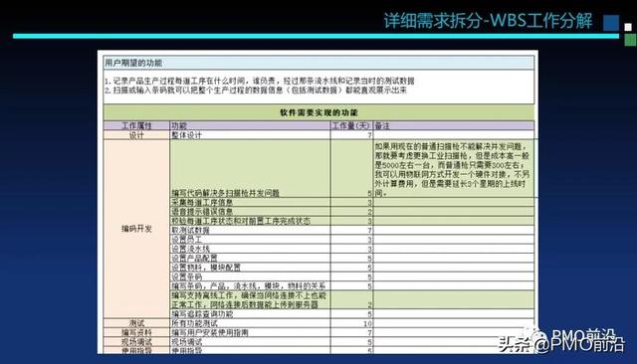Viewport: 637px width, 364px height.
Task: Select the blue square decoration beside title
Action: (x=611, y=23)
